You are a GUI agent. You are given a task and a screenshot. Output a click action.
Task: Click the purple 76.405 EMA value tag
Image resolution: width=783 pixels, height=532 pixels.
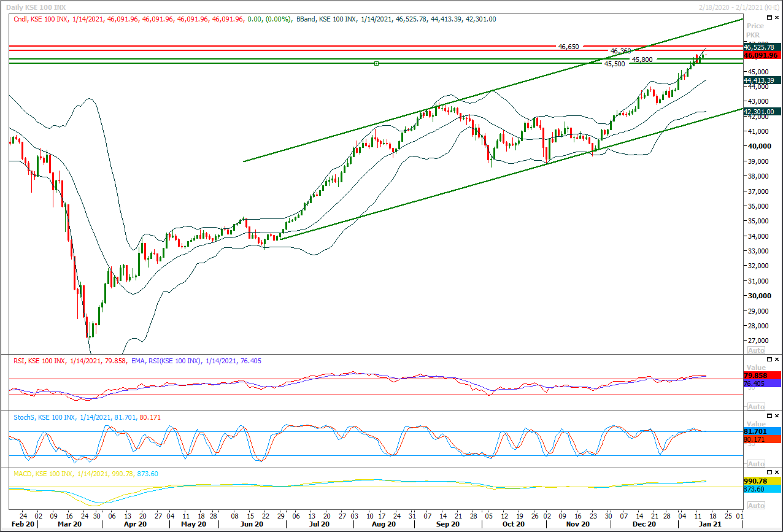762,384
